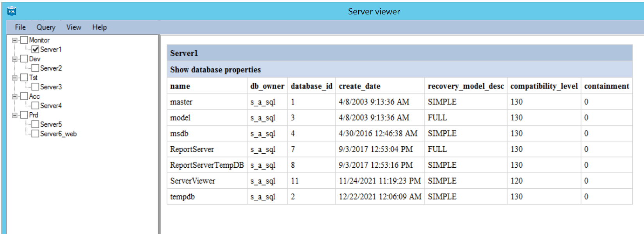644x234 pixels.
Task: Tick the Monitor group checkbox
Action: tap(24, 40)
